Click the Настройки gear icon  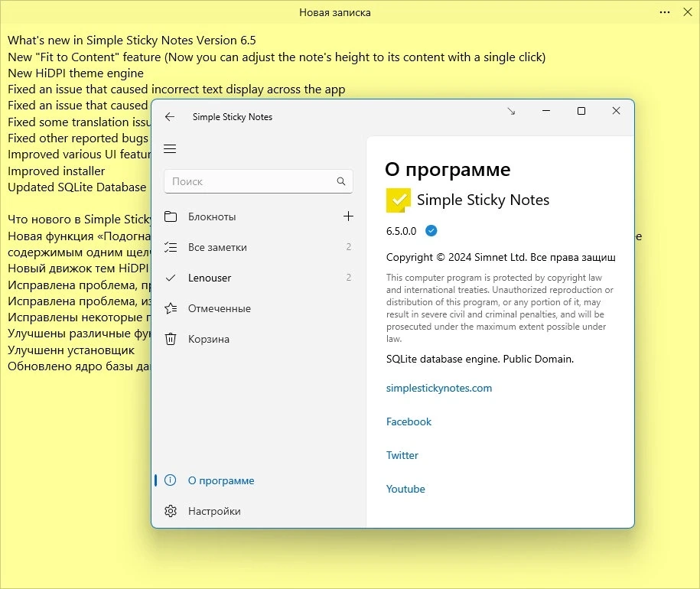[x=171, y=511]
